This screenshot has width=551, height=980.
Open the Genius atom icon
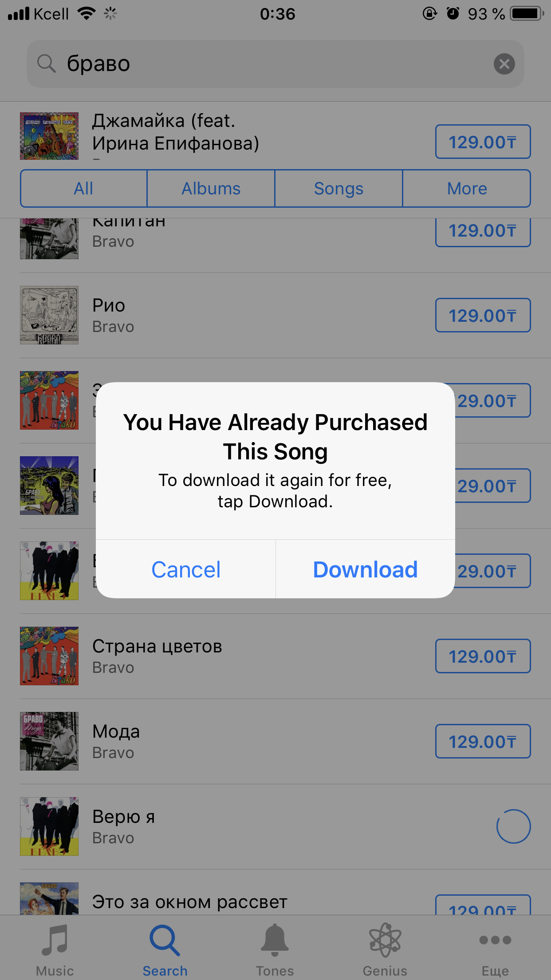385,940
